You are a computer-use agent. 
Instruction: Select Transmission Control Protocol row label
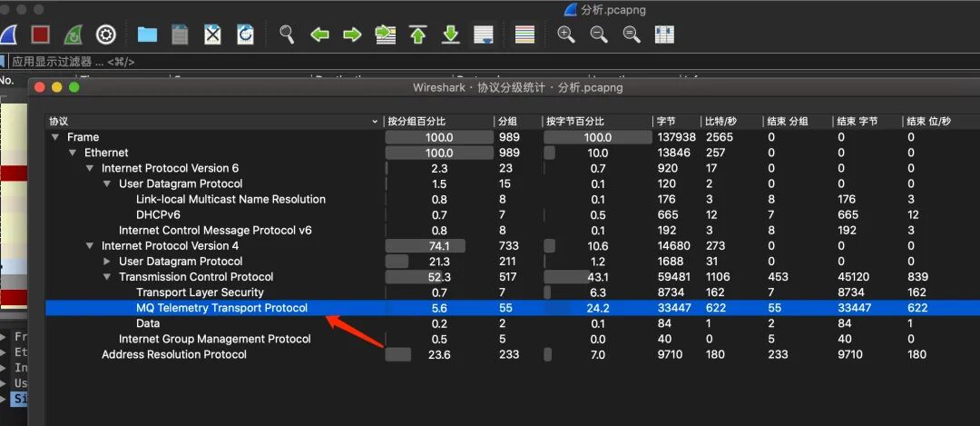point(196,277)
